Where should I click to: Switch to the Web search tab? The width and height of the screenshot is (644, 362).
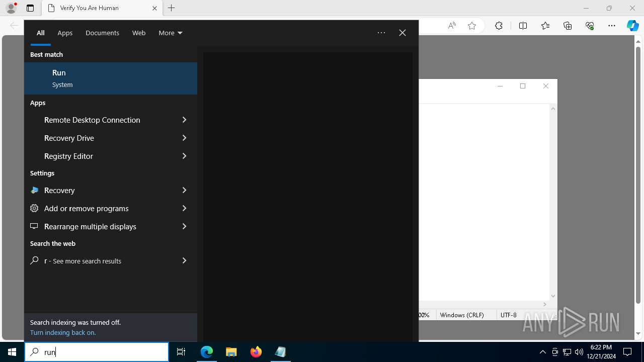point(139,33)
